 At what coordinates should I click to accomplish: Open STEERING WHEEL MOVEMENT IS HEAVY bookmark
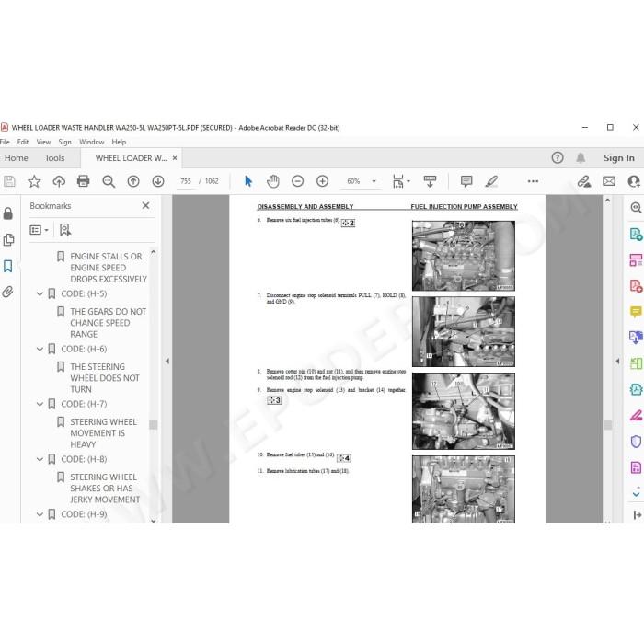point(103,433)
